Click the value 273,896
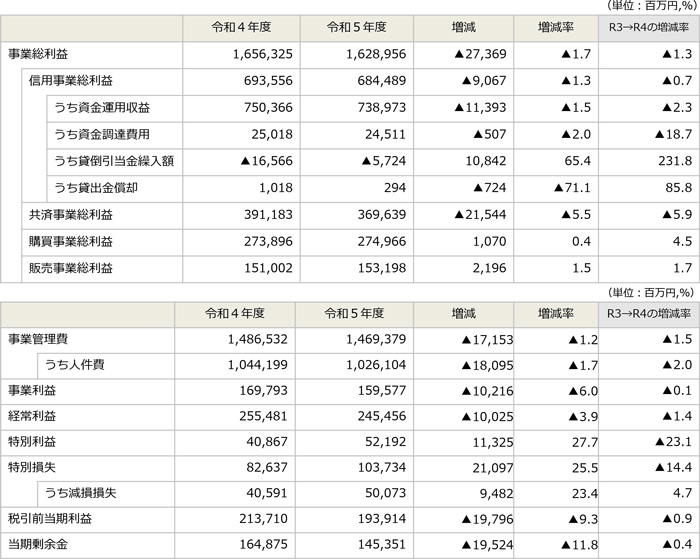Viewport: 700px width, 559px height. (268, 242)
